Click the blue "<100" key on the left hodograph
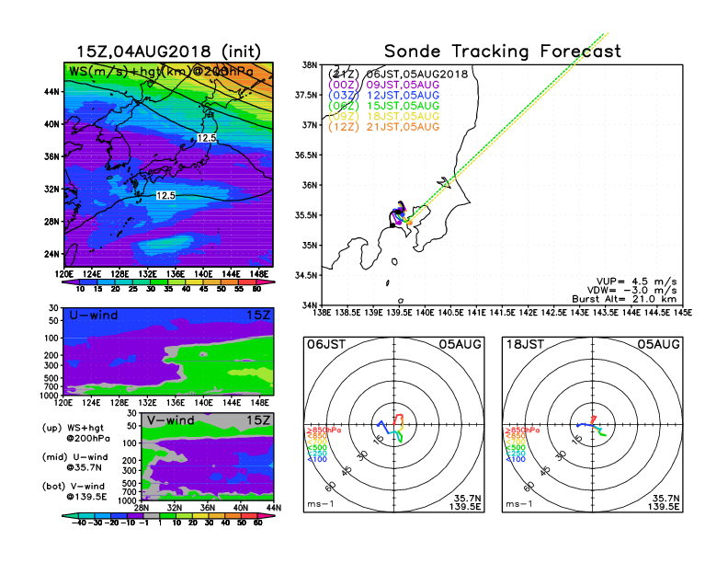This screenshot has height=563, width=728. click(317, 459)
